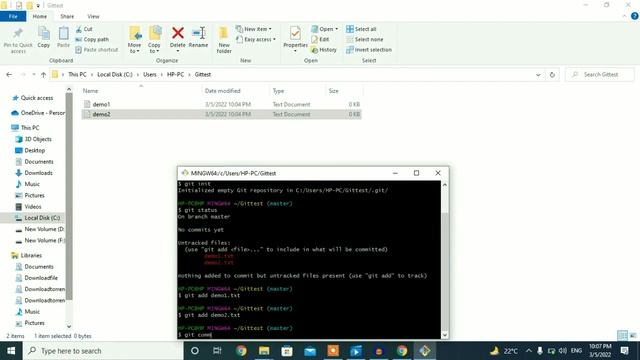Click Invert selection in the ribbon
This screenshot has width=640, height=360.
pyautogui.click(x=369, y=50)
